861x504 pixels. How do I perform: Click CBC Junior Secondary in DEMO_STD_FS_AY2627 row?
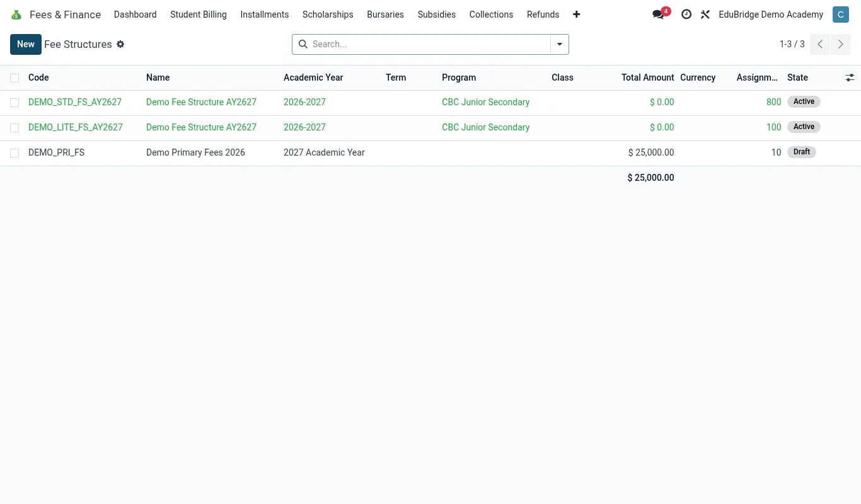(x=485, y=102)
